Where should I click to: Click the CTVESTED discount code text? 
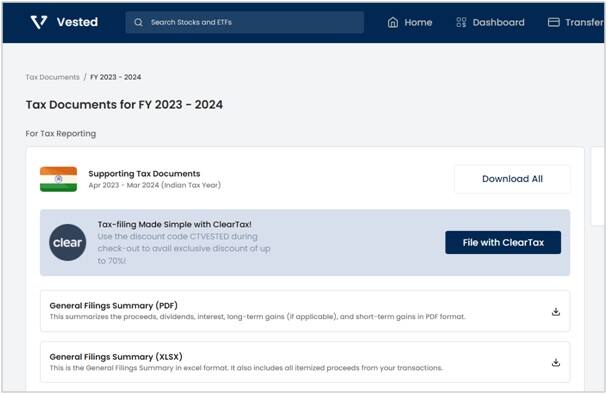(x=209, y=236)
